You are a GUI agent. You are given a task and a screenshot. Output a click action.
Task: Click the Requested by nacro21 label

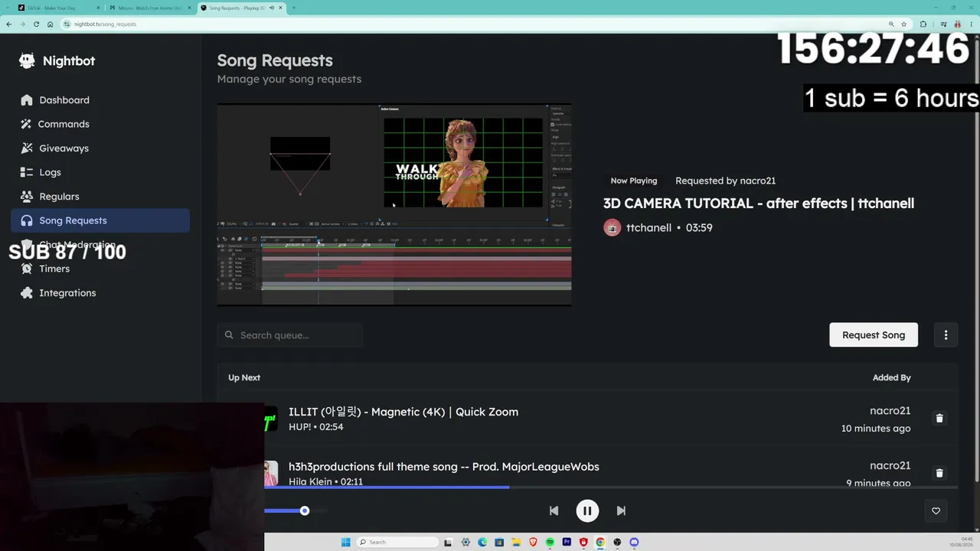726,181
